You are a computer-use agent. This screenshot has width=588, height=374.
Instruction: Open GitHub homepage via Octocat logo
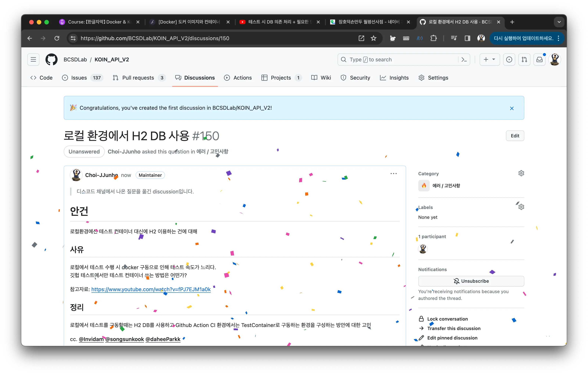pos(51,60)
